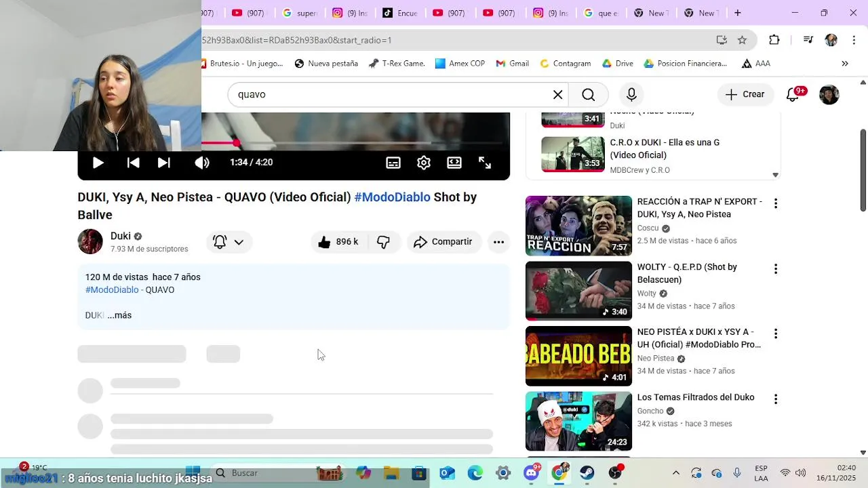Screen dimensions: 868x488
Task: Open the Chrome profile avatar
Action: point(831,40)
